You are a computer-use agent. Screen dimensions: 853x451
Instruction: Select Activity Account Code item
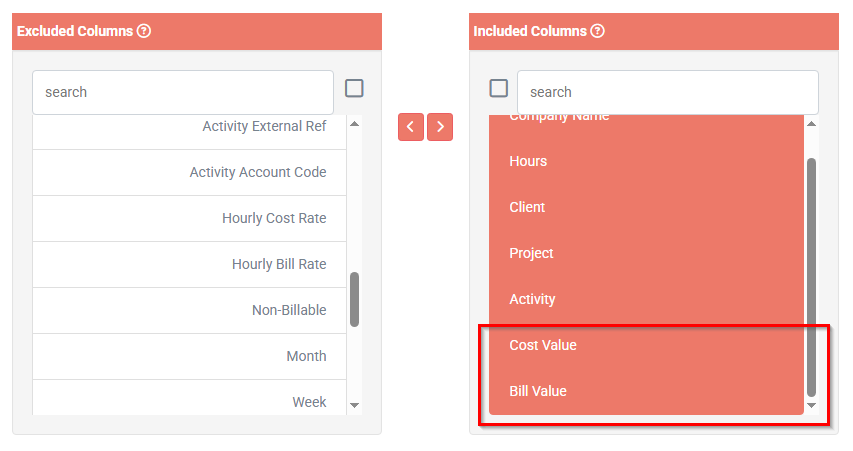click(189, 172)
